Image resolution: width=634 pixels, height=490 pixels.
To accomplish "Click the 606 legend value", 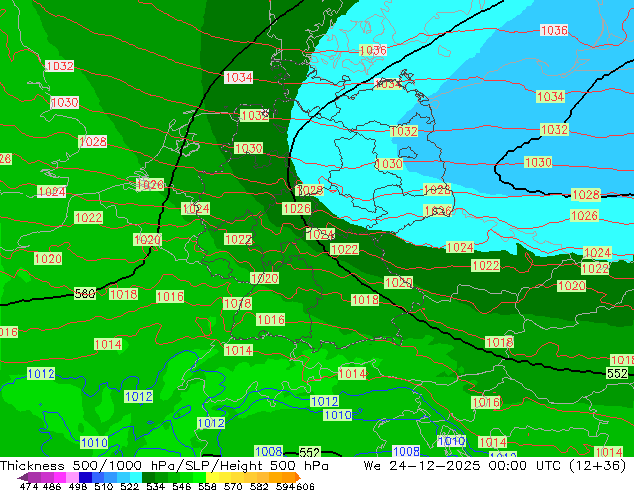I will click(x=304, y=486).
